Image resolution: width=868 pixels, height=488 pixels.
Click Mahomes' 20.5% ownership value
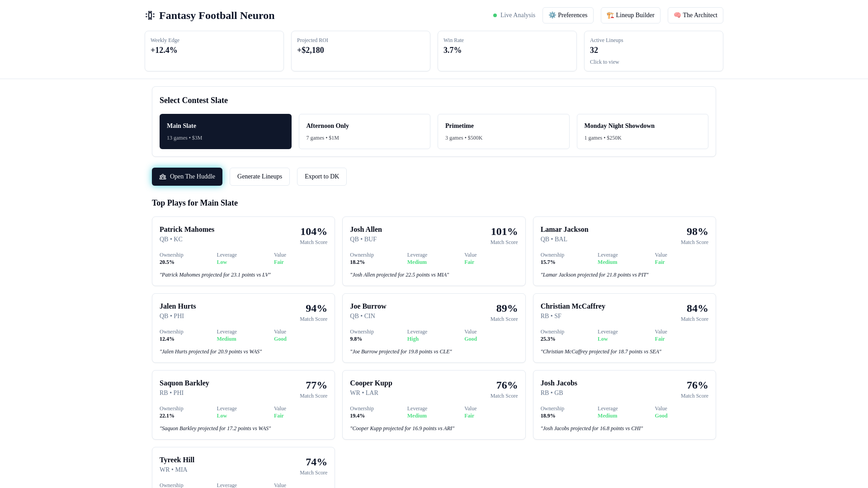pos(167,262)
